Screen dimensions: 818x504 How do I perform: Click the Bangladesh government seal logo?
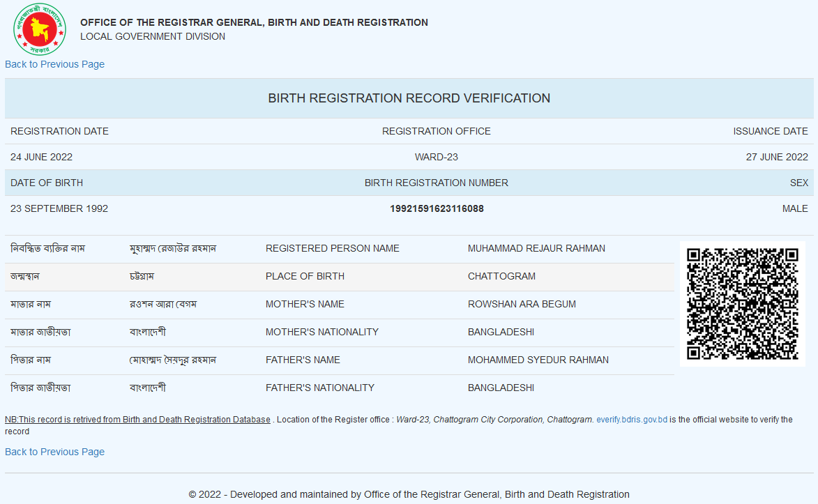39,29
